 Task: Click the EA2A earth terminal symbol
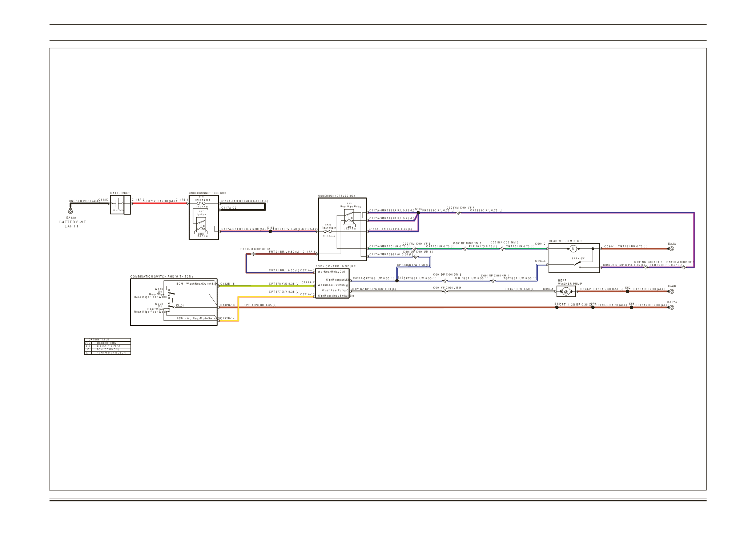tap(672, 249)
